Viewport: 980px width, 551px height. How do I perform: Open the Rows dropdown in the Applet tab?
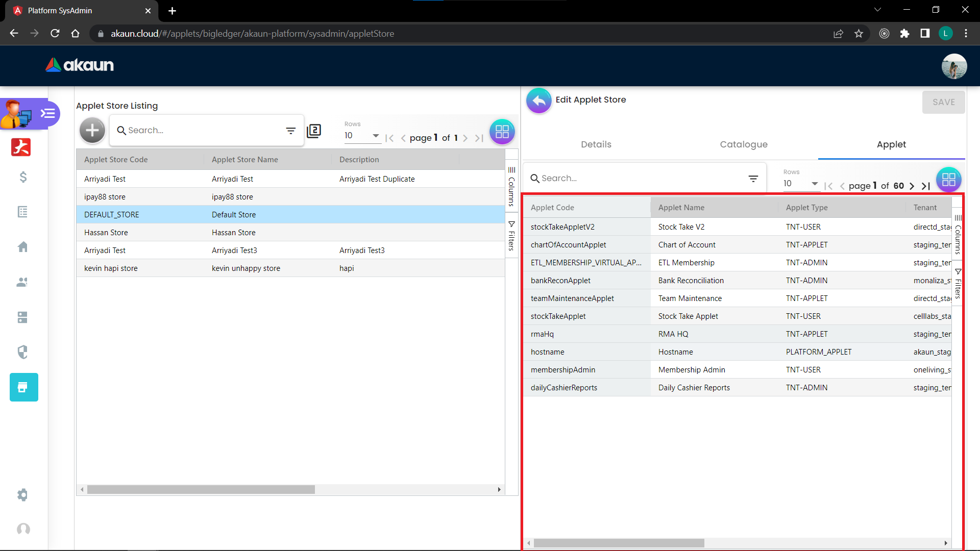(801, 184)
